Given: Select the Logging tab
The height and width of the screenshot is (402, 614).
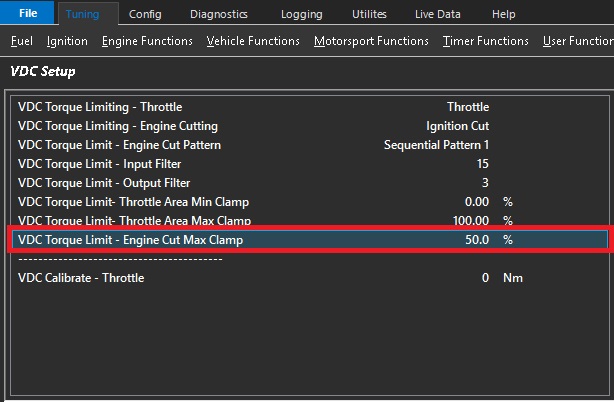Looking at the screenshot, I should coord(300,14).
